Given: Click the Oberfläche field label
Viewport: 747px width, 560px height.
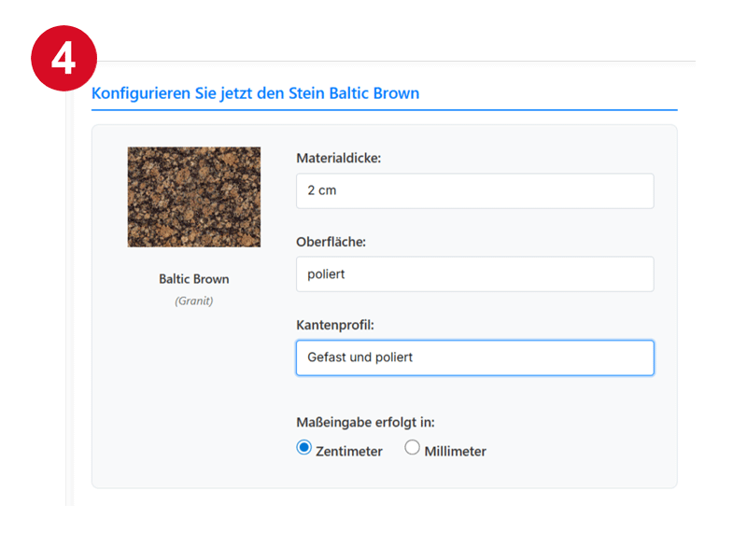Looking at the screenshot, I should [331, 242].
